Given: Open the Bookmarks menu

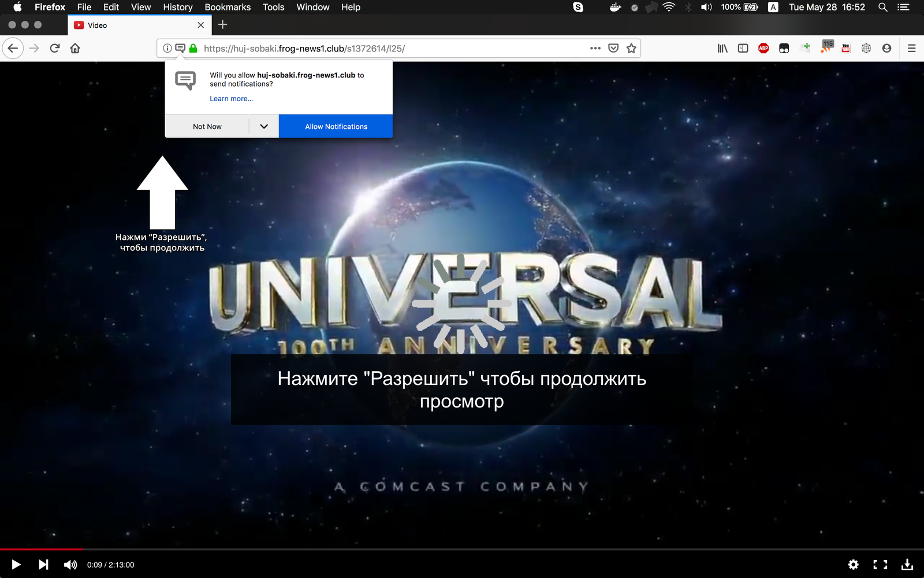Looking at the screenshot, I should [228, 7].
